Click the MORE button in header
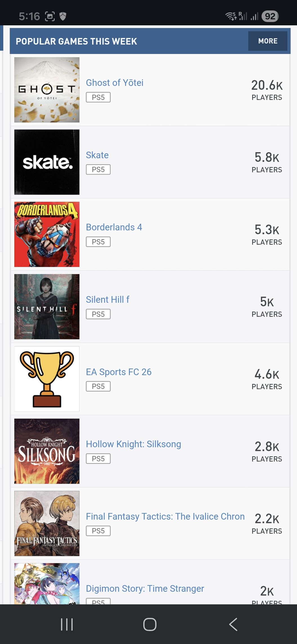This screenshot has height=644, width=297. [268, 41]
